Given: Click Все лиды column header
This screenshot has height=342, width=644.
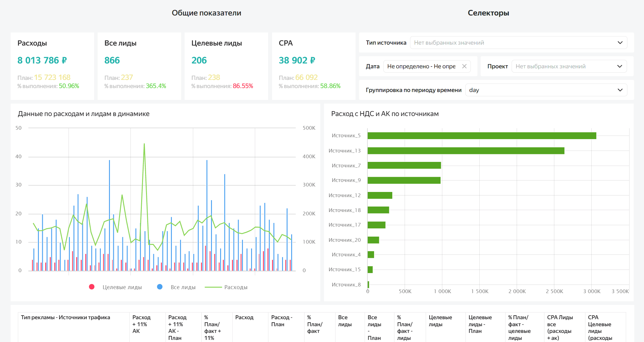Looking at the screenshot, I should point(345,321).
